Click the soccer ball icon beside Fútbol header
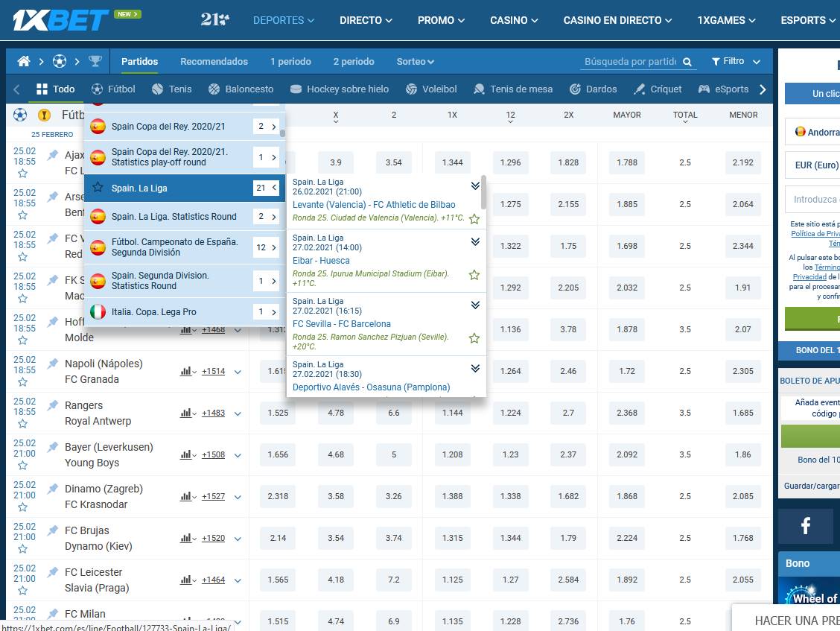Image resolution: width=840 pixels, height=631 pixels. (20, 115)
